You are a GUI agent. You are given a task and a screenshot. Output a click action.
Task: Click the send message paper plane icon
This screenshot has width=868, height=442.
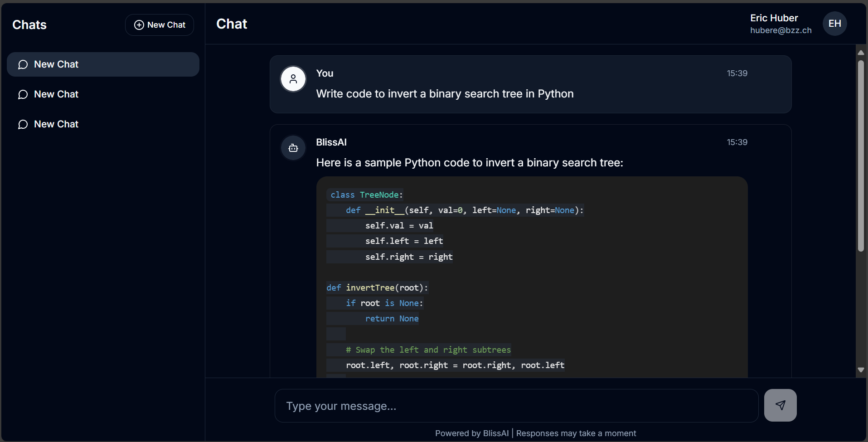pyautogui.click(x=780, y=405)
